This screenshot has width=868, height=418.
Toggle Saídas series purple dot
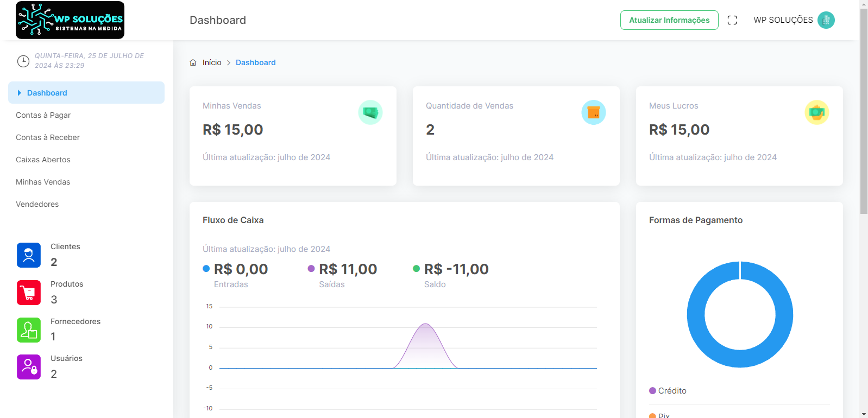[311, 268]
